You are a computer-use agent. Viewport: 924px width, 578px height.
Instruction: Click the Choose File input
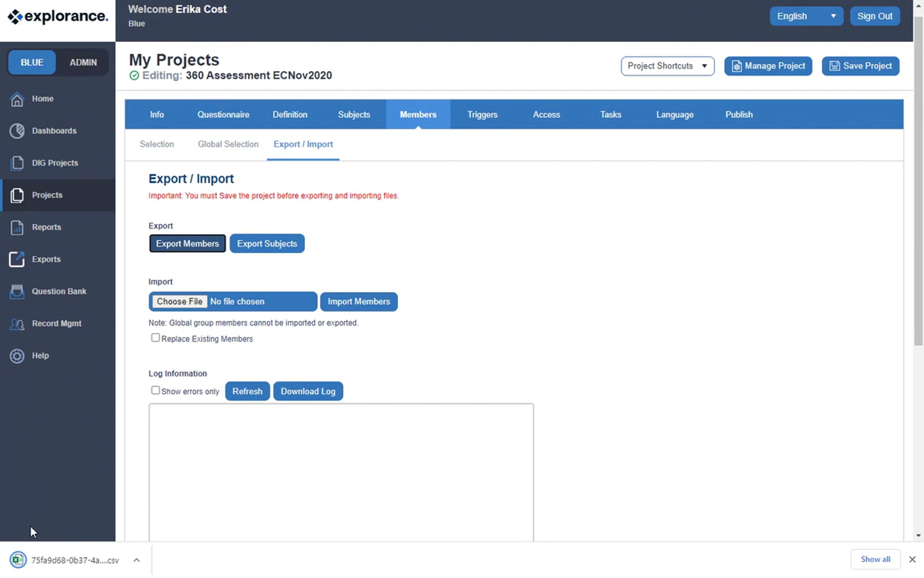click(179, 301)
